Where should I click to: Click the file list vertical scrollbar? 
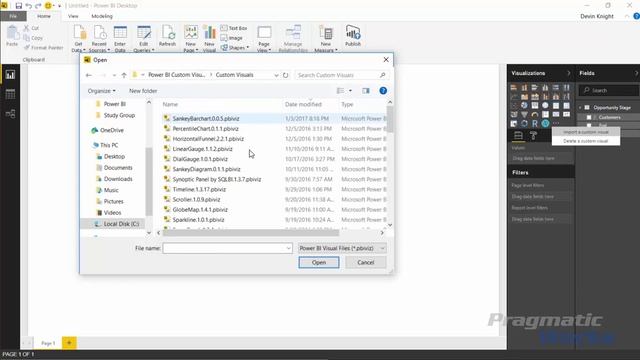point(390,119)
